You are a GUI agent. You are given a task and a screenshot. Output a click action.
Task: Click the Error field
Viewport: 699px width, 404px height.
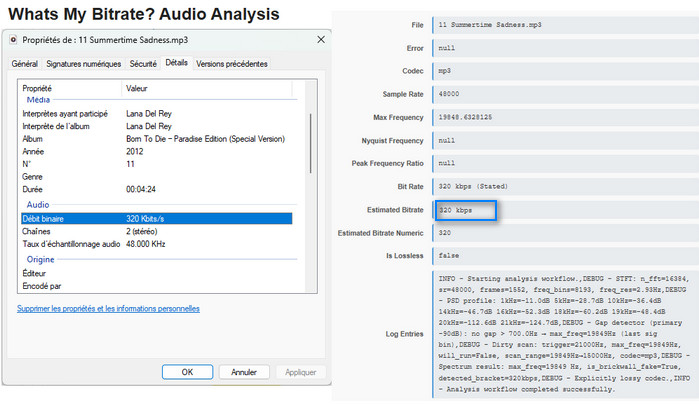[565, 48]
